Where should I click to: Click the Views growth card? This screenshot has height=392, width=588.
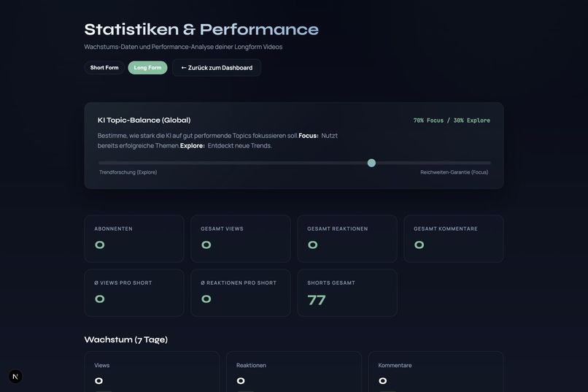click(x=152, y=372)
